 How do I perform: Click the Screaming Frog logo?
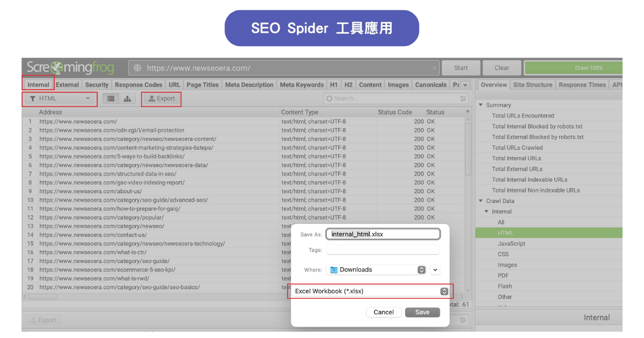coord(70,68)
